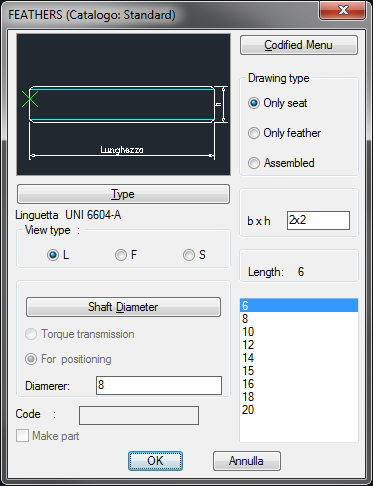Click the Code text field

pyautogui.click(x=139, y=415)
